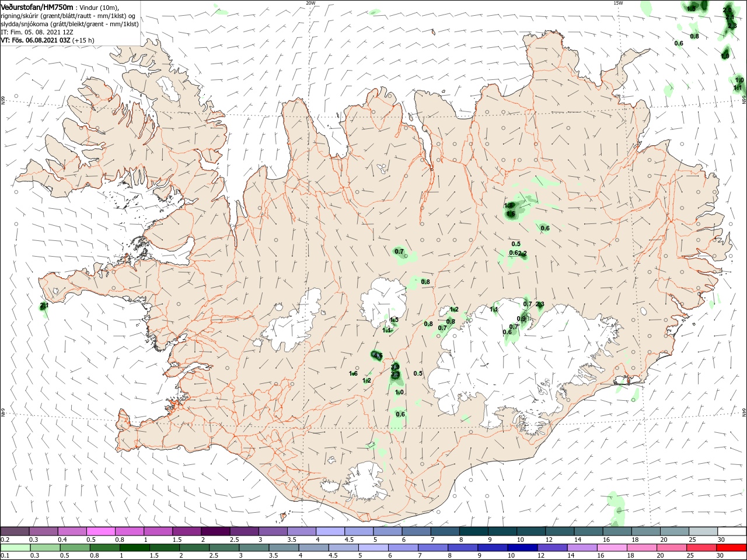Image resolution: width=747 pixels, height=560 pixels.
Task: Select the bright pink swatch labeled 0.5 in top scale
Action: coord(100,531)
